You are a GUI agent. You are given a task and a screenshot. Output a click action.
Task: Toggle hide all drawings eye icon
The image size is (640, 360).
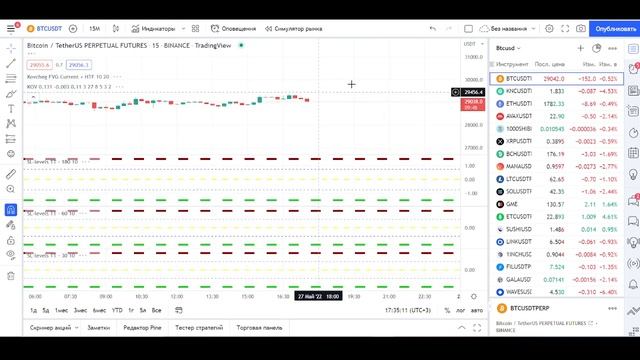[x=11, y=255]
